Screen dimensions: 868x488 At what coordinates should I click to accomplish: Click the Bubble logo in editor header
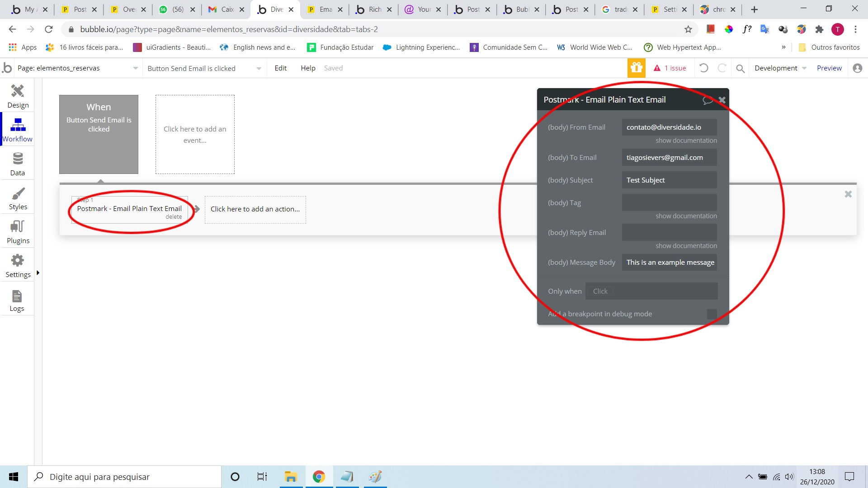click(x=7, y=68)
